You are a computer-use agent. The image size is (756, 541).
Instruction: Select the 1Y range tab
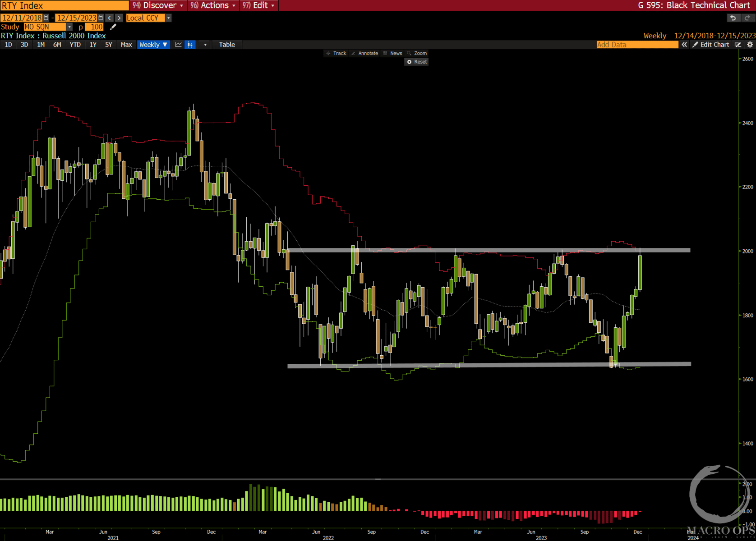[x=93, y=45]
